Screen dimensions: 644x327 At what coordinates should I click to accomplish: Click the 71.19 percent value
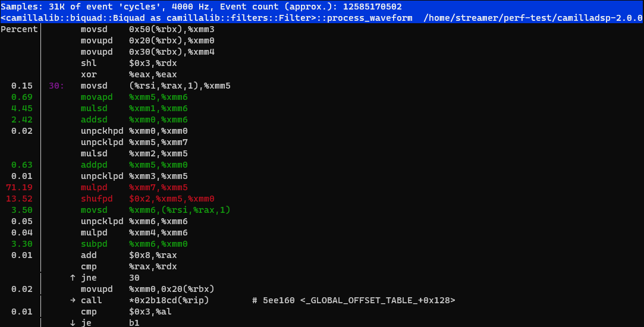point(19,187)
